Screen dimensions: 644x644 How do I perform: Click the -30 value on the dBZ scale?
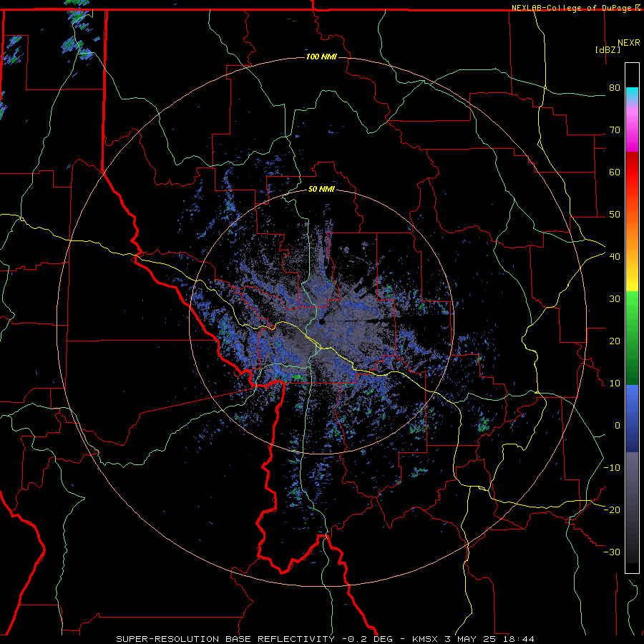(612, 552)
